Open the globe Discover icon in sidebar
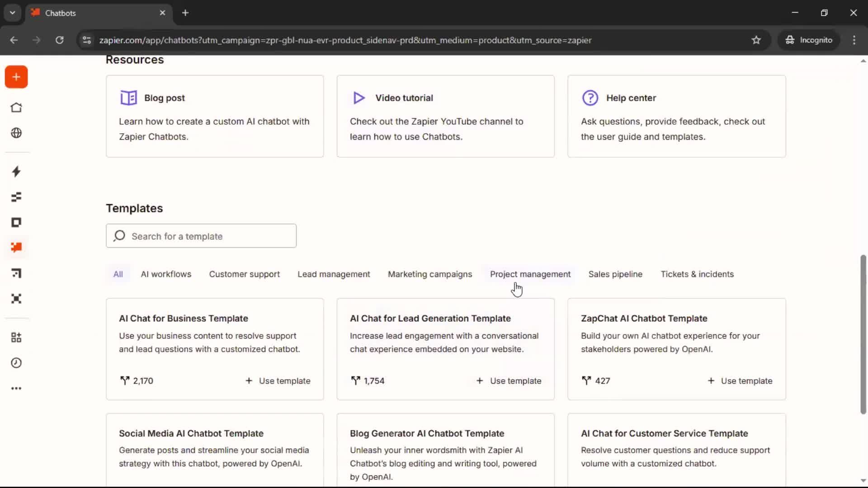Viewport: 868px width, 488px height. [16, 133]
